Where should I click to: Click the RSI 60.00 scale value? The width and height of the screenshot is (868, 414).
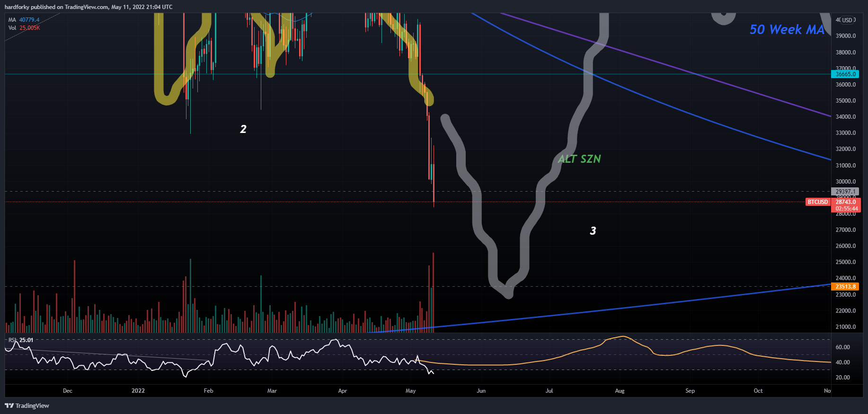pos(843,347)
